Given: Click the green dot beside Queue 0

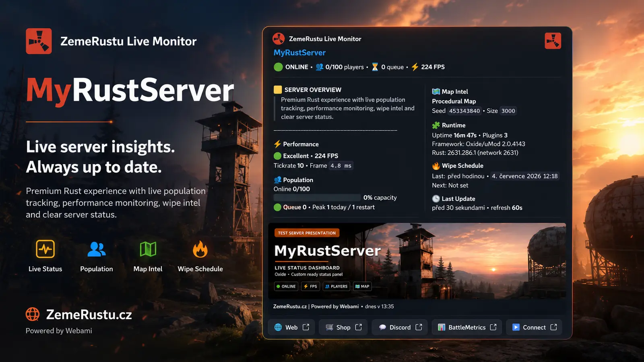Looking at the screenshot, I should (x=277, y=207).
